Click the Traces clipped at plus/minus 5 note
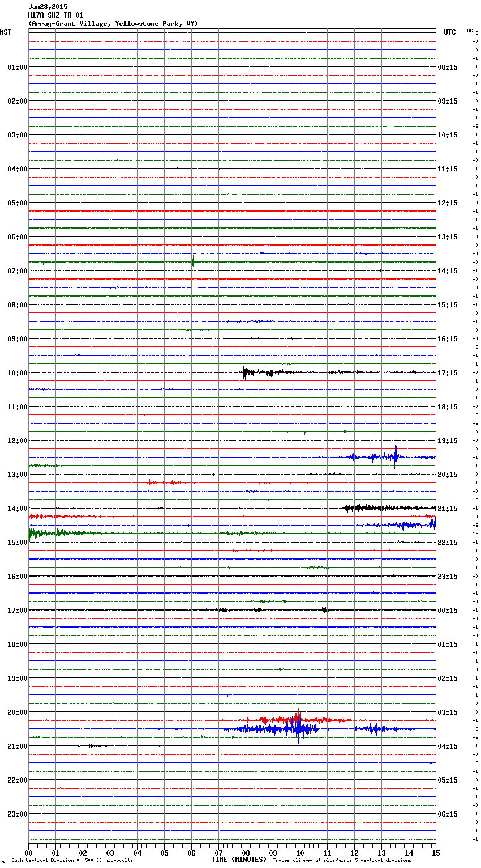 point(342,861)
